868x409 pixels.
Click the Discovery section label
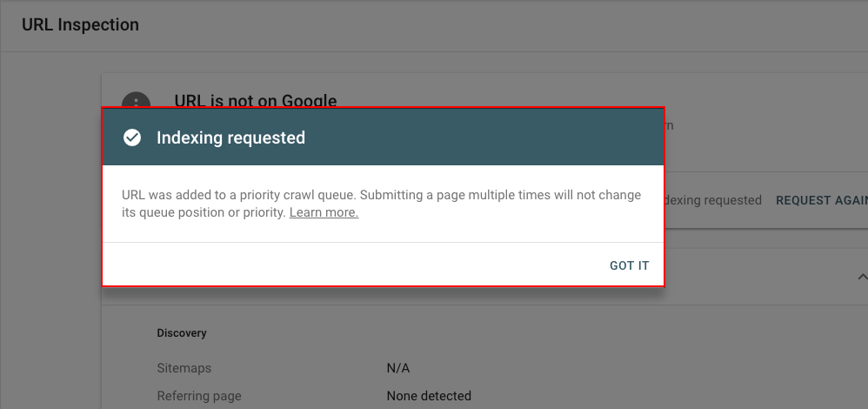pyautogui.click(x=182, y=333)
